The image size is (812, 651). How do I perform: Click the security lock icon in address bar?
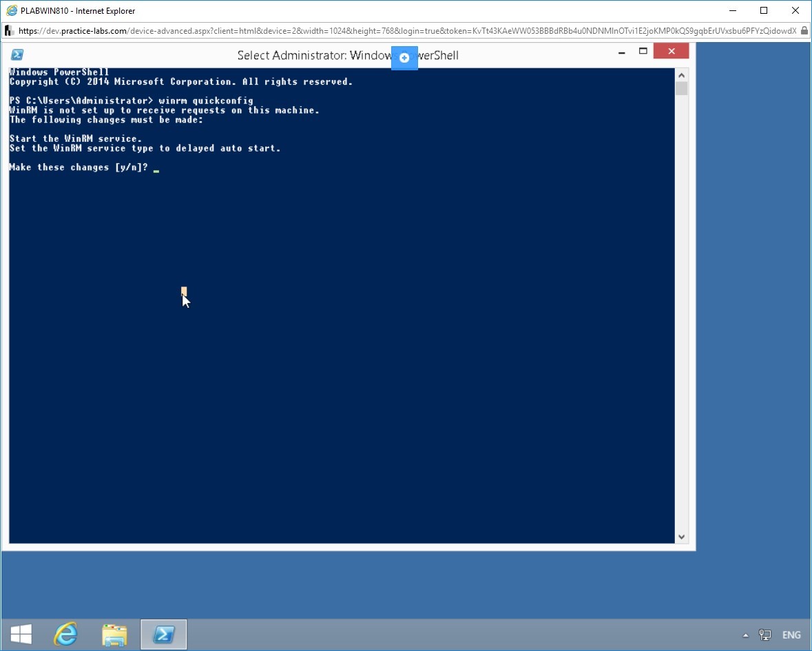click(x=804, y=31)
